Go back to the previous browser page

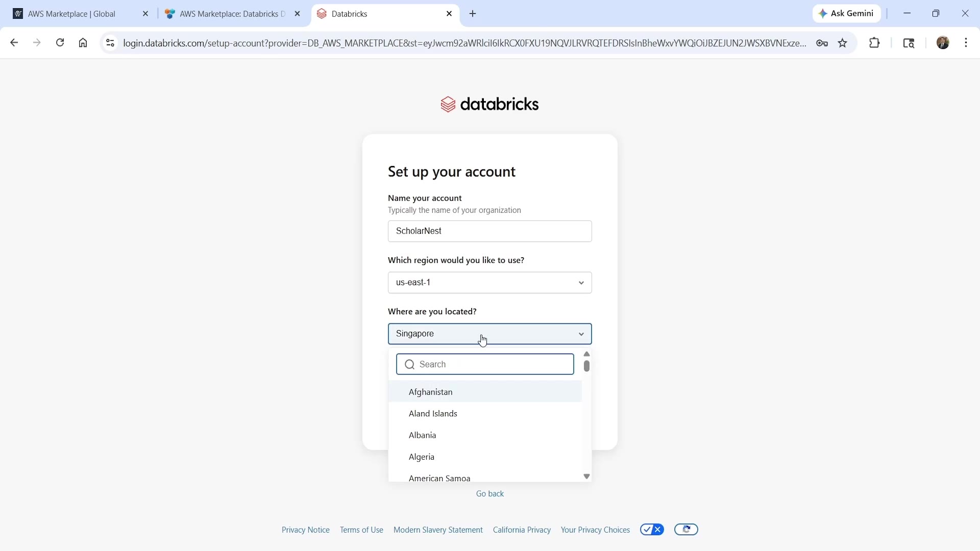tap(14, 43)
